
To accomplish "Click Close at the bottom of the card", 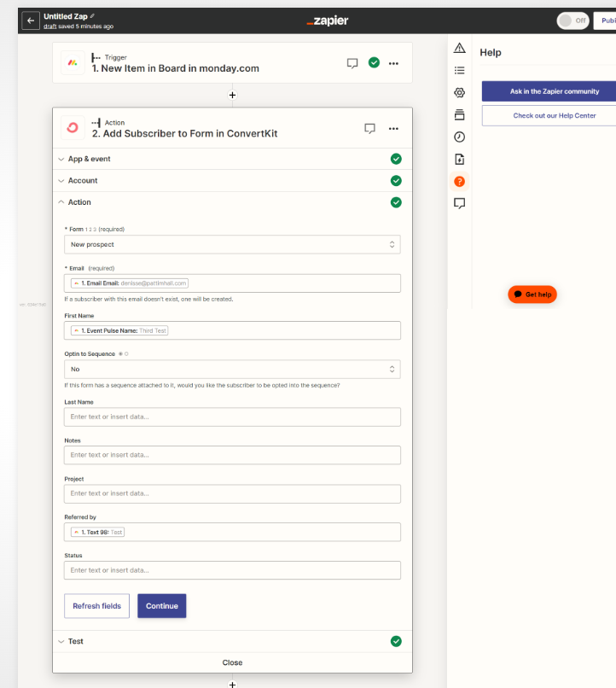I will (x=232, y=662).
